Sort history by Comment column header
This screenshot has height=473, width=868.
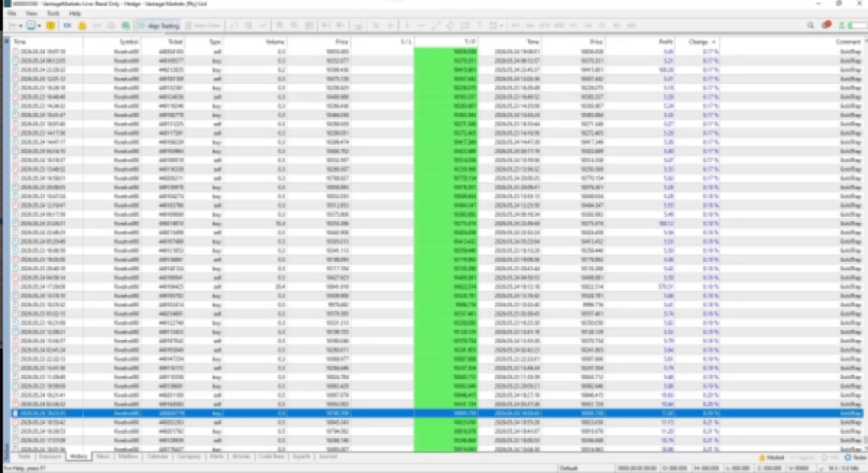[848, 42]
